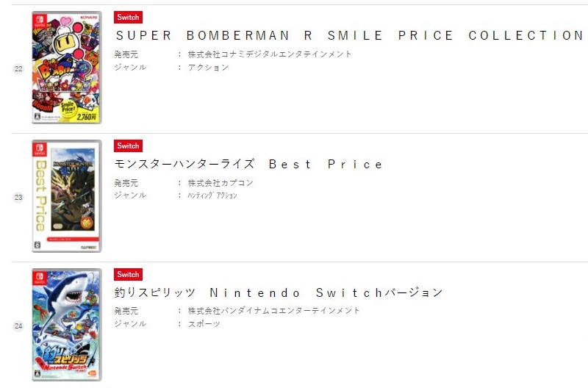This screenshot has height=388, width=588.
Task: Open the 釣りスピリッツ Nintendo Switchバージョン title
Action: pyautogui.click(x=279, y=292)
